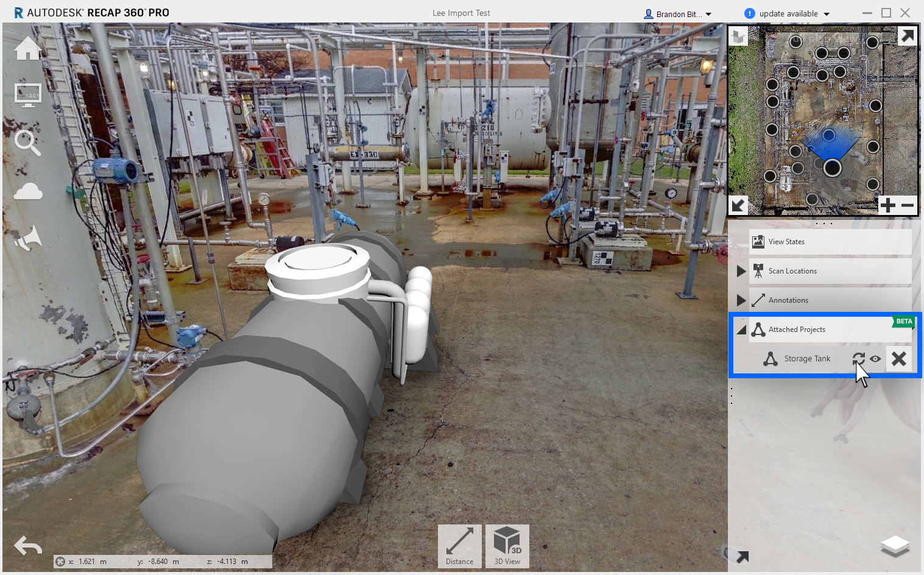Expand the mini map with corner arrow
924x575 pixels.
point(907,36)
